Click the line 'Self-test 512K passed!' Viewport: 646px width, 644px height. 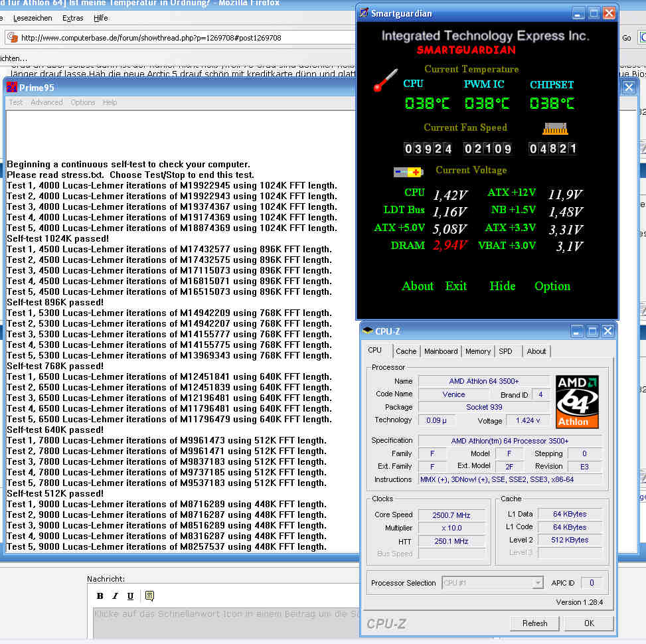[x=55, y=493]
